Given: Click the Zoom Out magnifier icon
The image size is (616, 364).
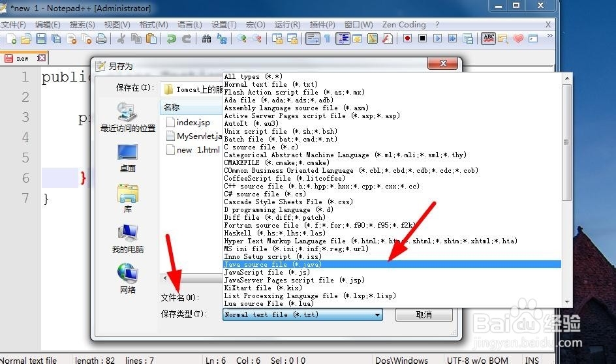Looking at the screenshot, I should click(x=257, y=38).
